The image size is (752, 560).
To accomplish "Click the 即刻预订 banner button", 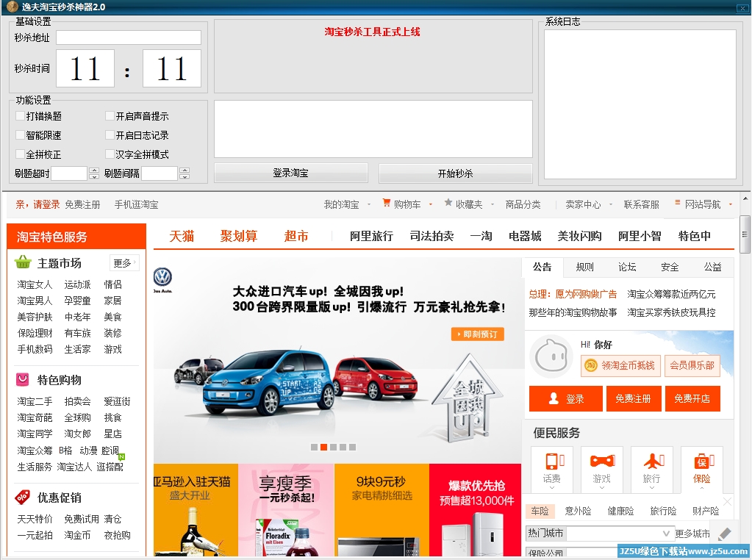I will click(478, 334).
